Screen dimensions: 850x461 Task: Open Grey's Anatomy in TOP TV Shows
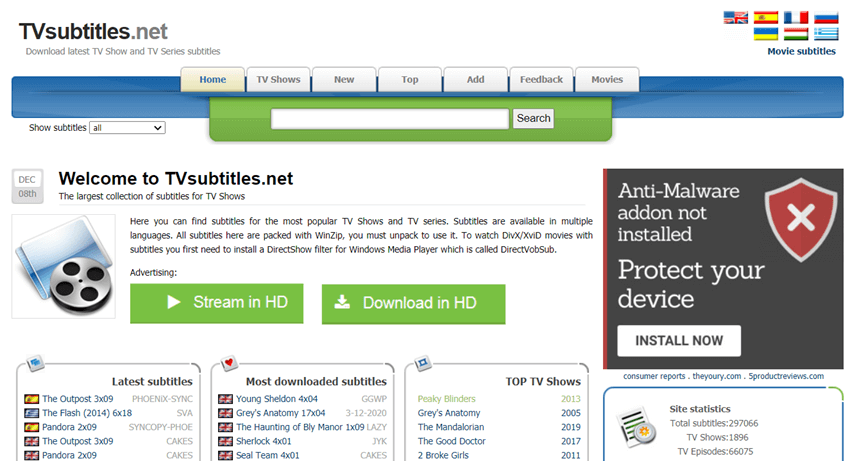[x=449, y=413]
